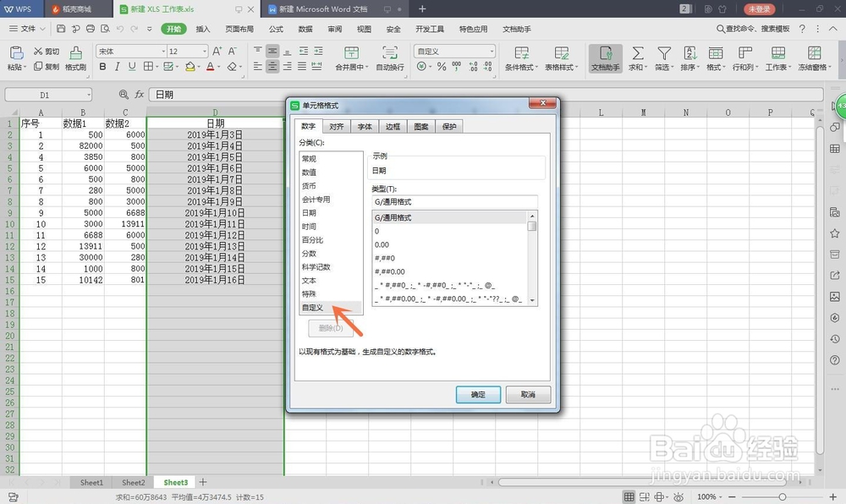Open the Format (格式) tool
This screenshot has height=504, width=846.
point(716,58)
